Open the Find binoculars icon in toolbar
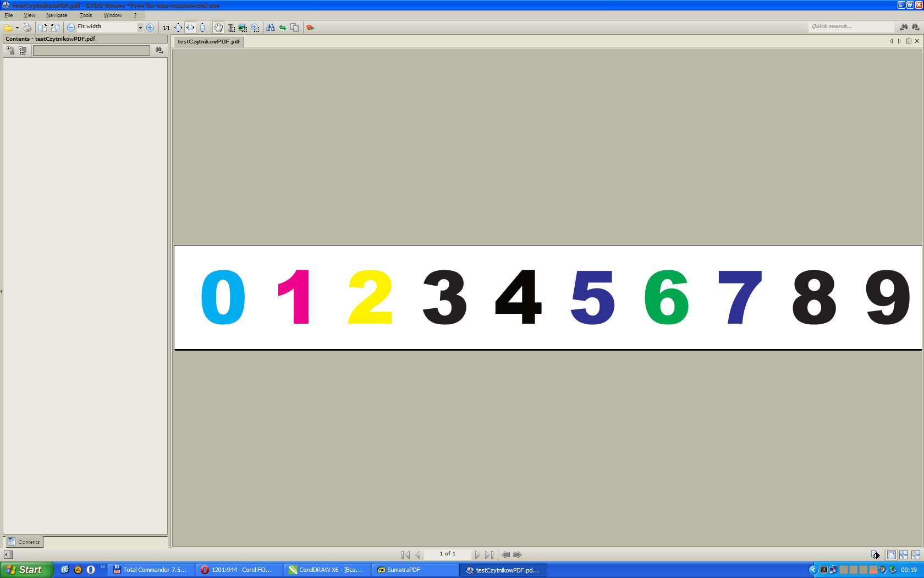The height and width of the screenshot is (578, 924). pyautogui.click(x=270, y=28)
